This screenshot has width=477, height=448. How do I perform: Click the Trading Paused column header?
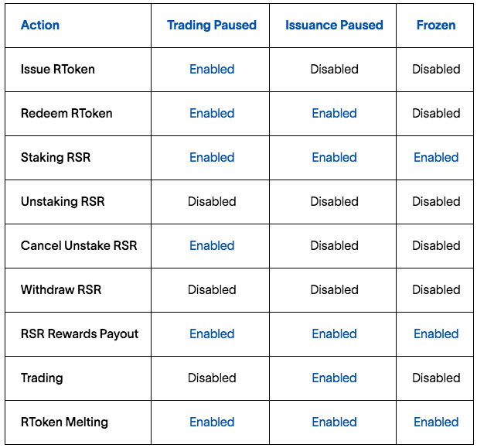(212, 25)
